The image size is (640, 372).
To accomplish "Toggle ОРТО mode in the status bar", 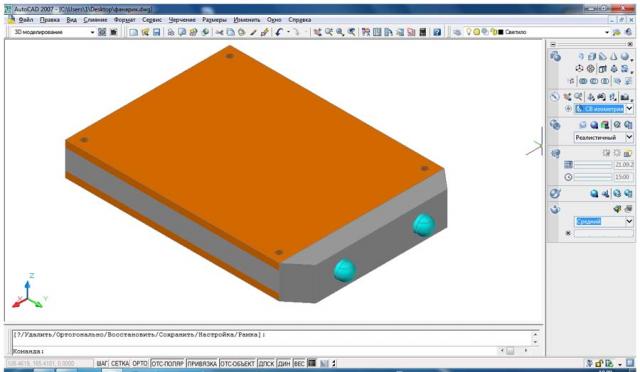I will [140, 363].
